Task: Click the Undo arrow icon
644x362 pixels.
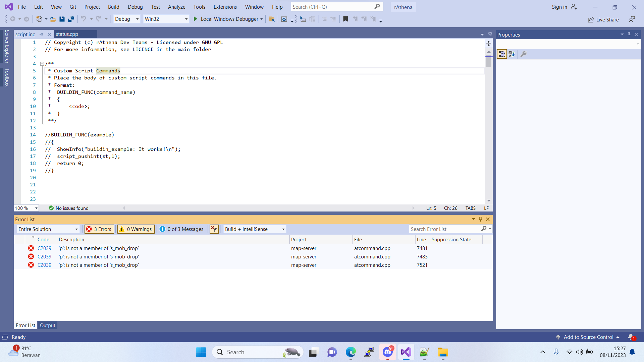Action: tap(84, 19)
